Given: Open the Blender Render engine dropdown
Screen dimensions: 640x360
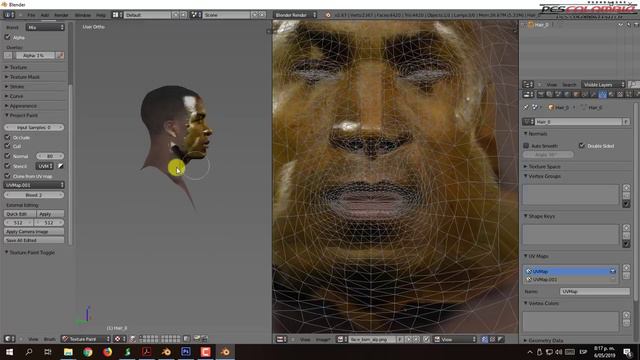Looking at the screenshot, I should tap(295, 15).
